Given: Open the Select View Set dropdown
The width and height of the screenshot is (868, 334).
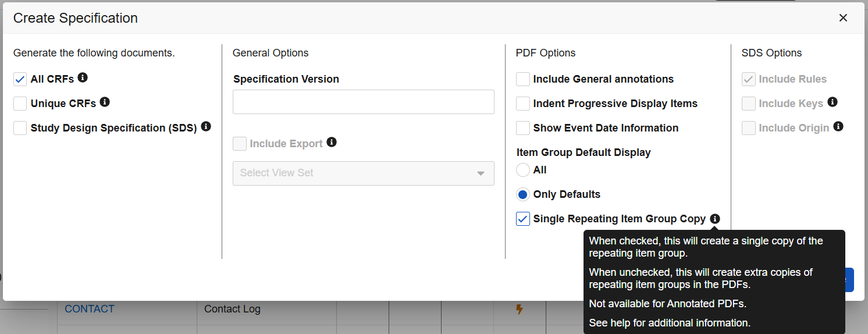Looking at the screenshot, I should (x=364, y=173).
